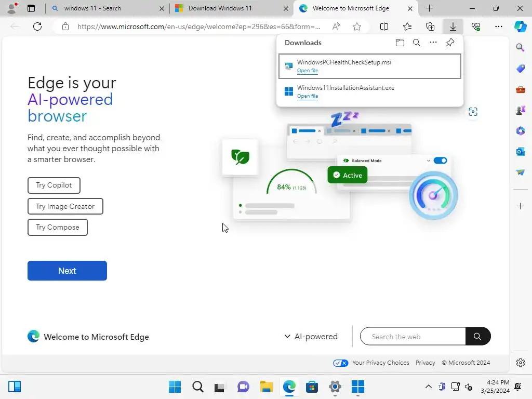Open the Settings and more ellipsis menu
This screenshot has width=532, height=399.
click(499, 26)
